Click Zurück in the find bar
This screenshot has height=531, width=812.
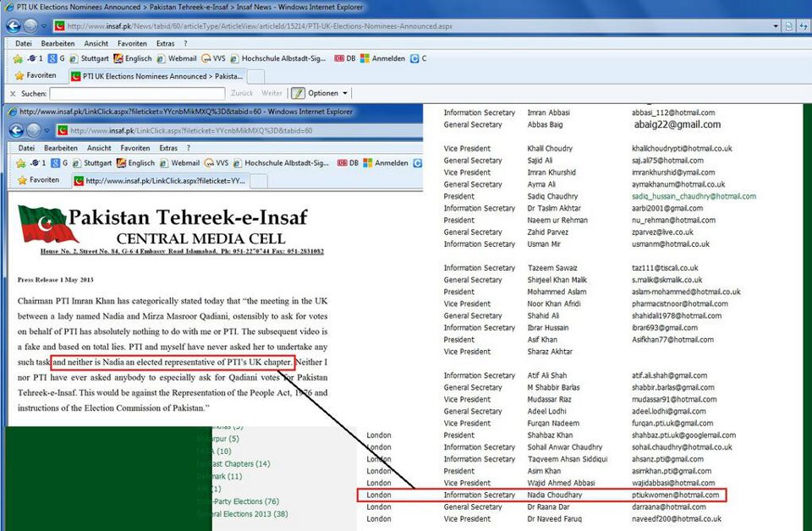tap(242, 93)
